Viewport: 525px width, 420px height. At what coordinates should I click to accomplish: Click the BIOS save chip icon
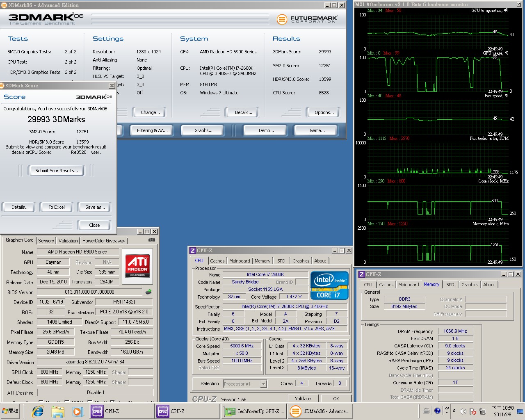[148, 292]
